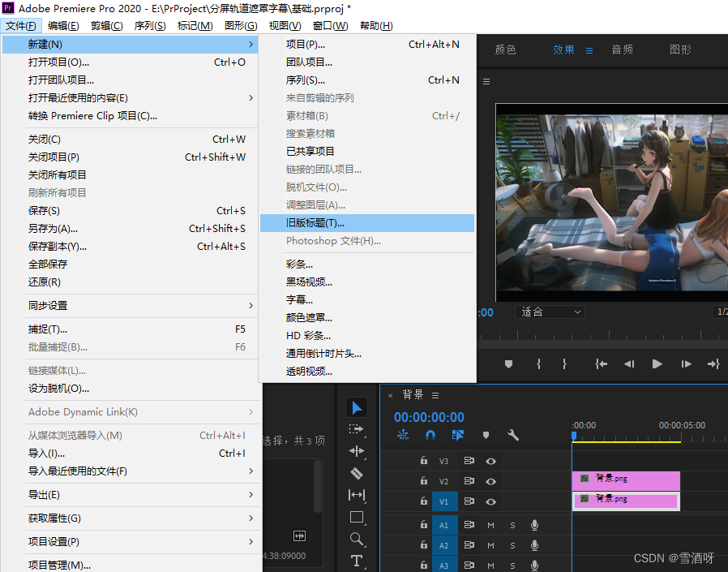728x572 pixels.
Task: Open the 序列(S) menu
Action: (x=150, y=25)
